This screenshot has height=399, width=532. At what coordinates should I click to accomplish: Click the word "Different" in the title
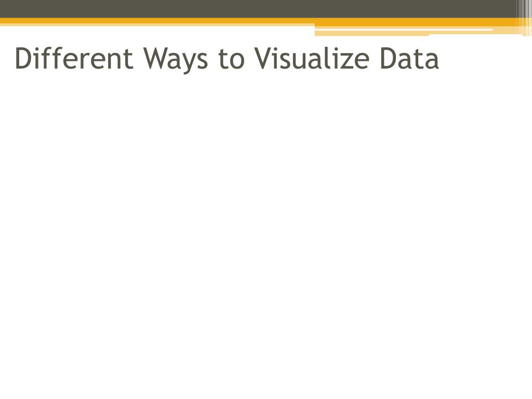click(x=74, y=58)
